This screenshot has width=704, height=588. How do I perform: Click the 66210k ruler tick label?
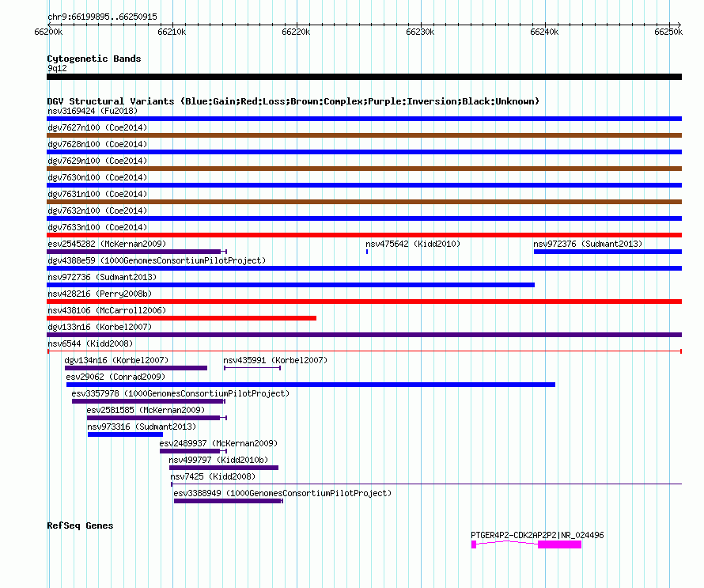(172, 32)
